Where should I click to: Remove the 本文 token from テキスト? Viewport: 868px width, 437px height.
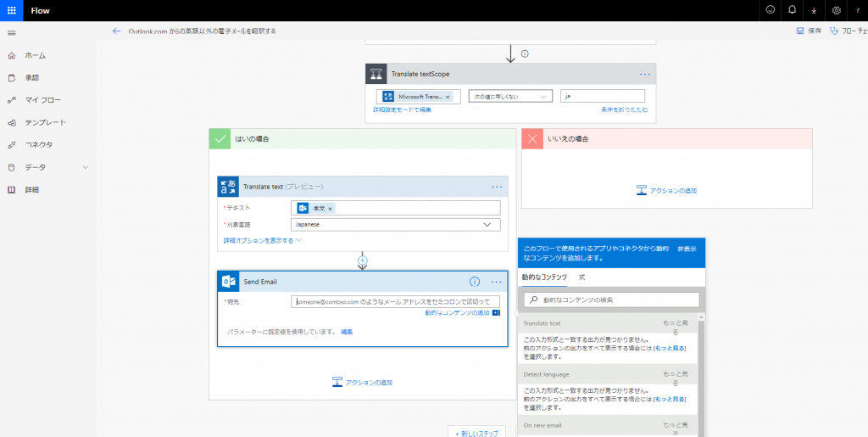[x=330, y=208]
